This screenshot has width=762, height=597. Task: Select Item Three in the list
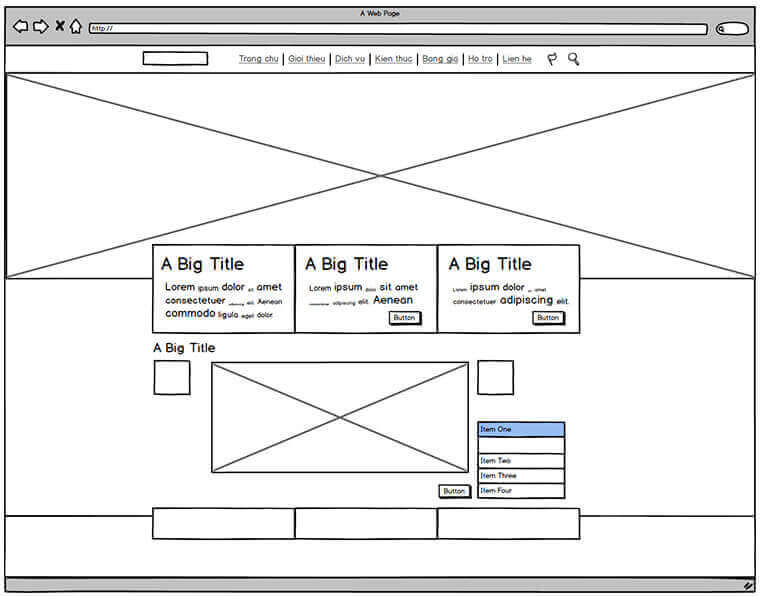click(521, 476)
